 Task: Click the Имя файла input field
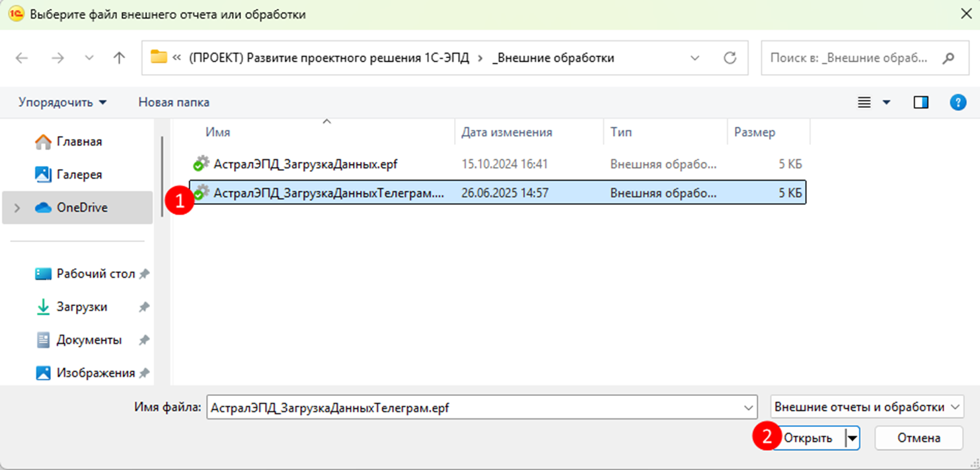474,408
